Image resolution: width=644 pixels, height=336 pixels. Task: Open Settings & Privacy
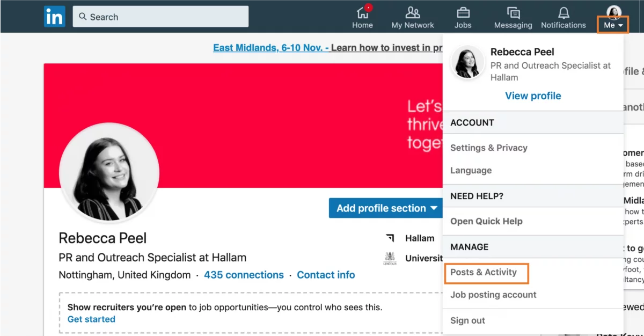pyautogui.click(x=488, y=148)
